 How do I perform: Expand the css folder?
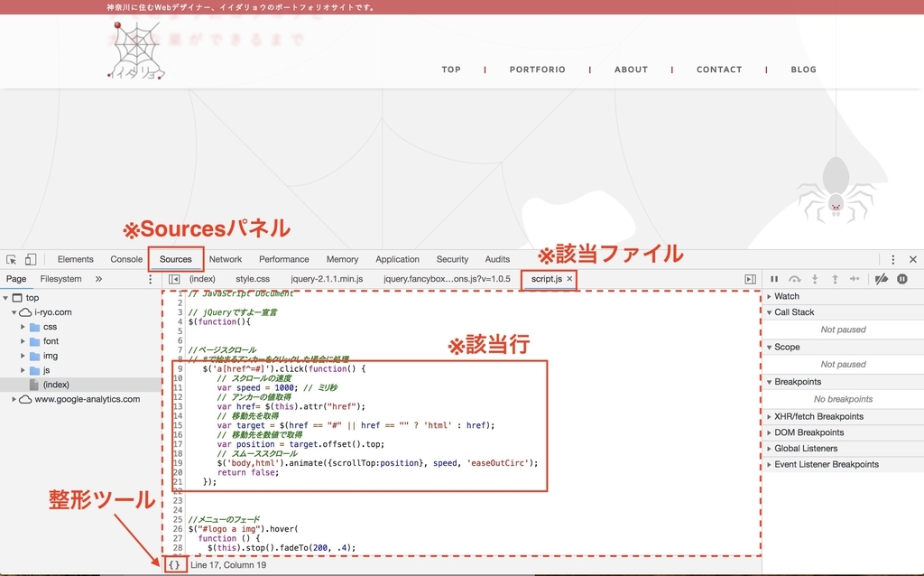[x=23, y=327]
